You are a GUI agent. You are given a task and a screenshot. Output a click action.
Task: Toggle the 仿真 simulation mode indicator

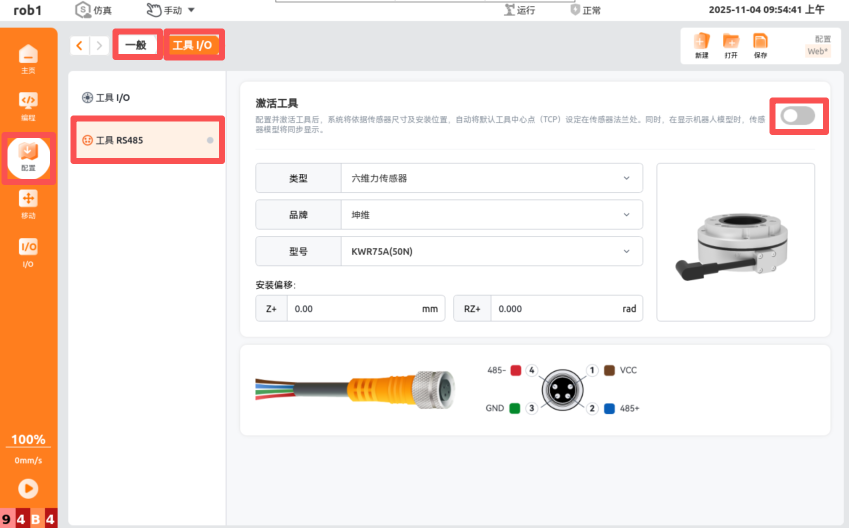pos(95,10)
